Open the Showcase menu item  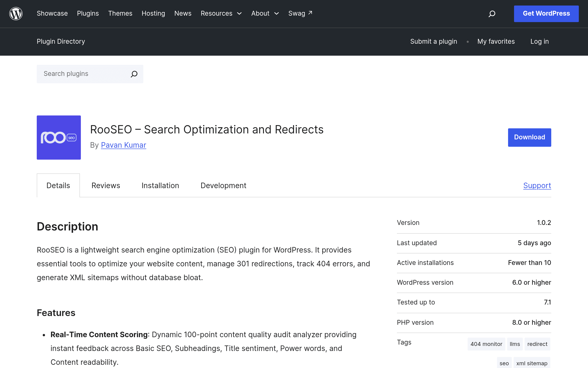coord(52,13)
